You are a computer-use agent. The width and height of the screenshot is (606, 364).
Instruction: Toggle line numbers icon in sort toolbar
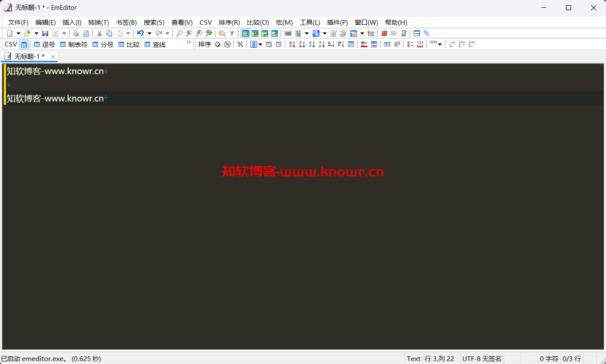pyautogui.click(x=410, y=44)
